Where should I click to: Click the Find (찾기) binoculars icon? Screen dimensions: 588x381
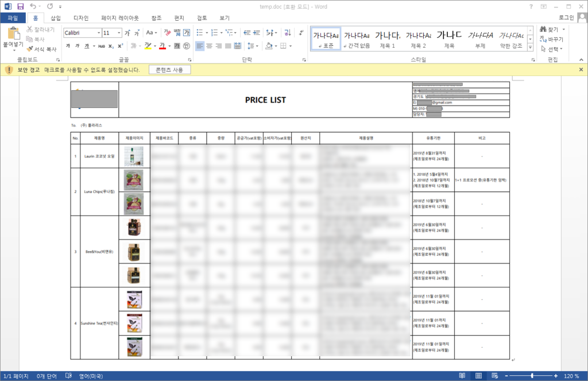pyautogui.click(x=543, y=29)
